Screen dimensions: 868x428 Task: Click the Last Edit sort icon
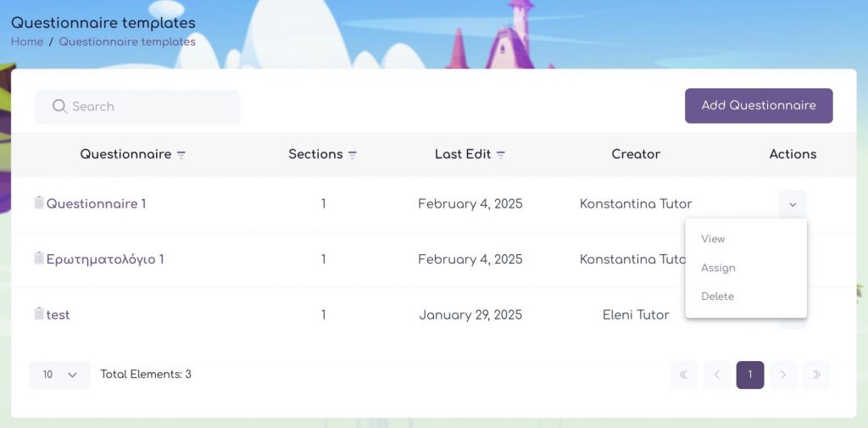501,155
